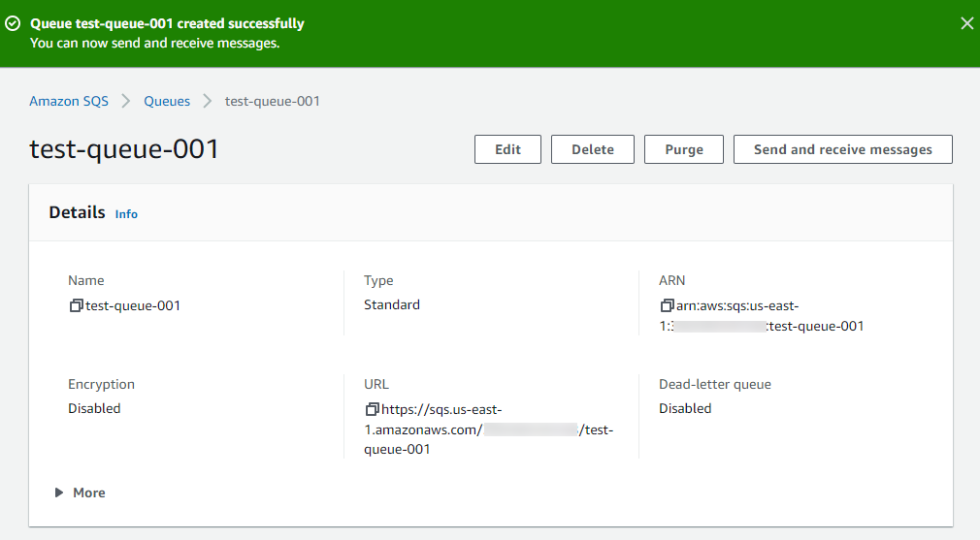Click the Dead-letter queue label
Screen dimensions: 980x540
tap(715, 385)
